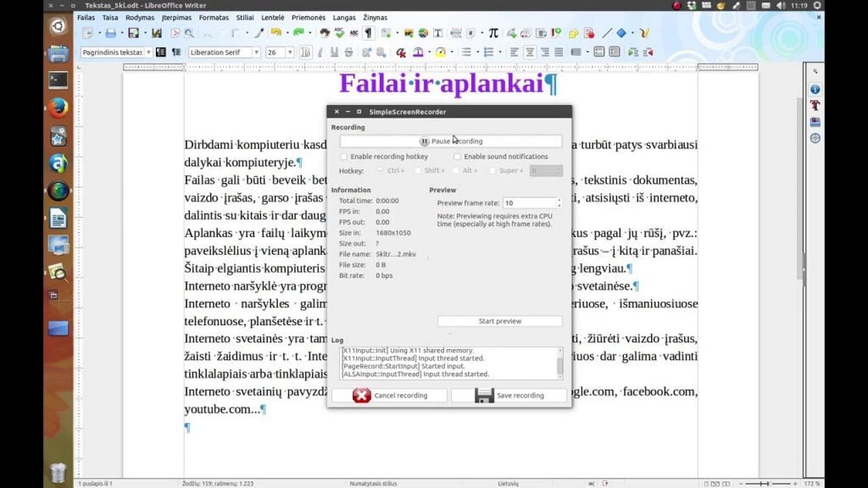
Task: Open Firefox from the launcher
Action: click(58, 108)
